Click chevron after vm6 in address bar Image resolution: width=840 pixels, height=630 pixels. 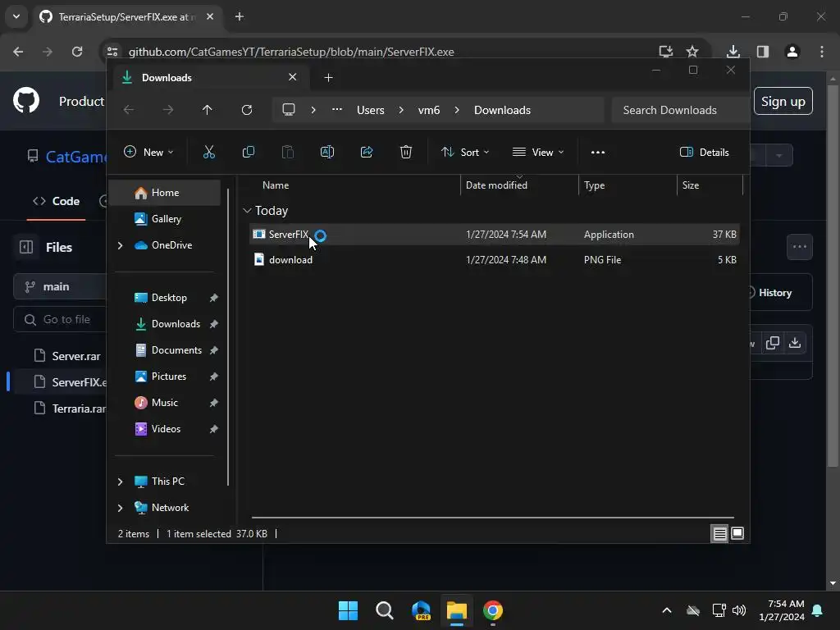(456, 110)
